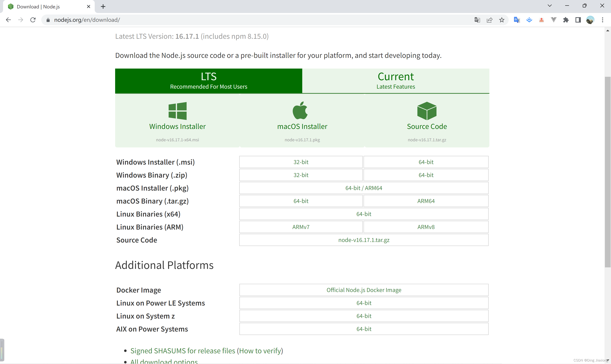Download Linux Binaries (x64) 64-bit
The height and width of the screenshot is (364, 611).
coord(364,214)
